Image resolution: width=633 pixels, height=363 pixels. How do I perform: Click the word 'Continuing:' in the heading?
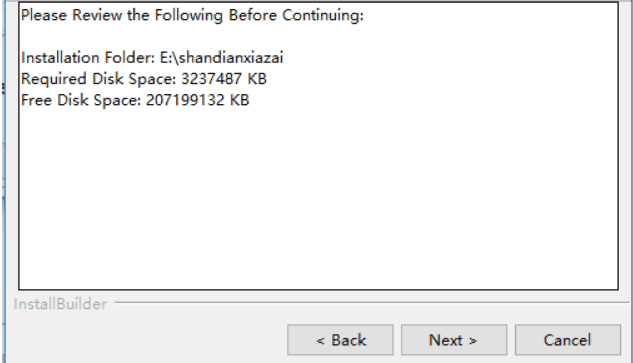click(x=323, y=15)
